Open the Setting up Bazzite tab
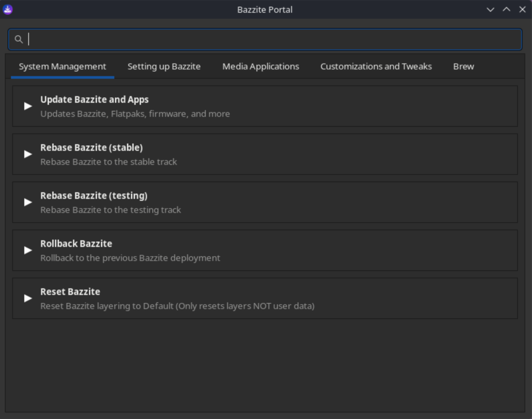532x419 pixels. 164,67
